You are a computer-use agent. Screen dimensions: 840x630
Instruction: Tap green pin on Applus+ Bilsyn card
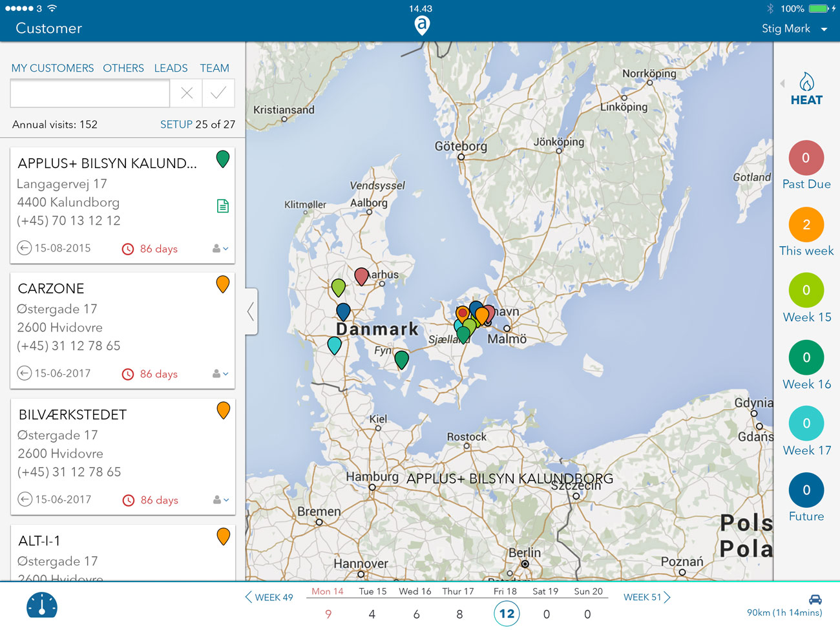pyautogui.click(x=223, y=159)
